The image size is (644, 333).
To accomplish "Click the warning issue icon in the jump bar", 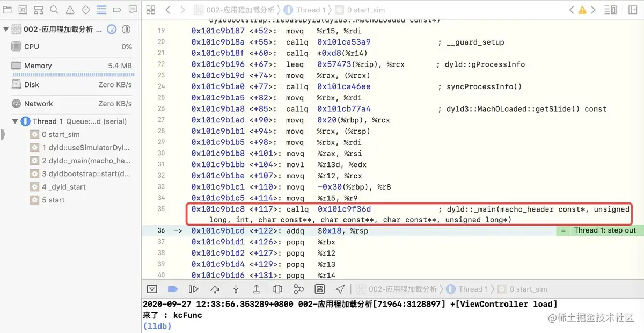I will (582, 10).
